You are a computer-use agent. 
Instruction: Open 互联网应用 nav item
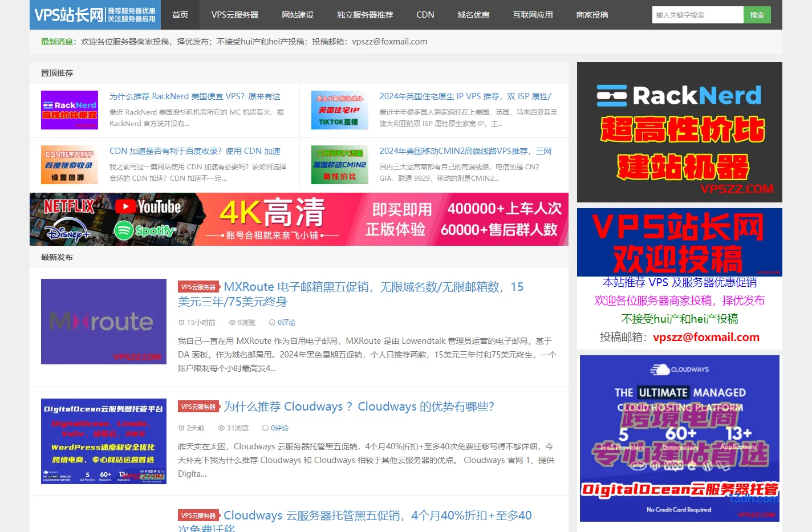(533, 15)
